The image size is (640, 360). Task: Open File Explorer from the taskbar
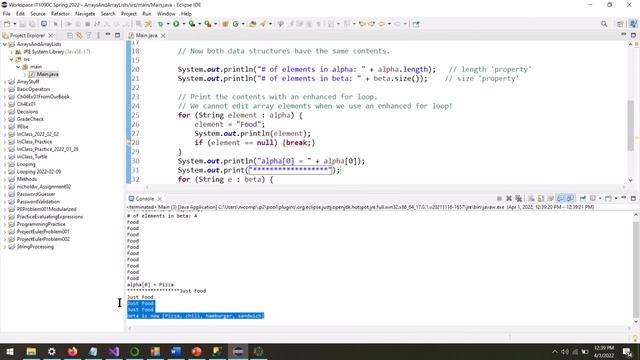point(31,351)
